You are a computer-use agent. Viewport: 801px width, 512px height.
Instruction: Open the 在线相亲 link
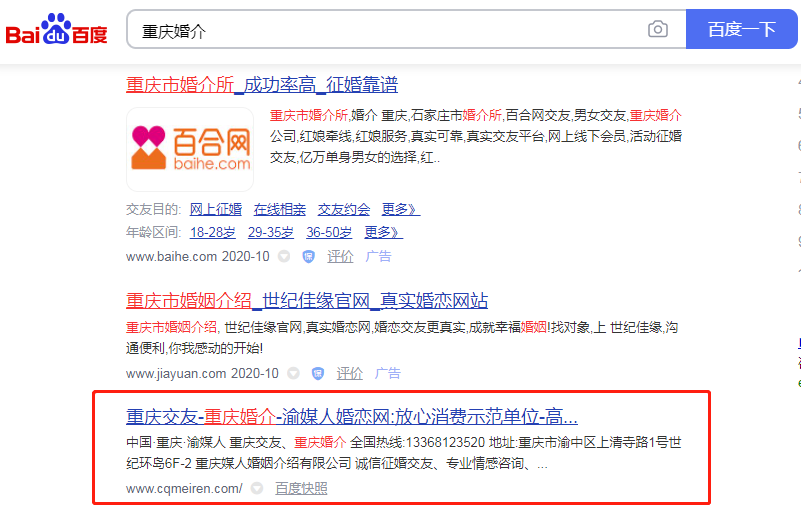point(279,210)
